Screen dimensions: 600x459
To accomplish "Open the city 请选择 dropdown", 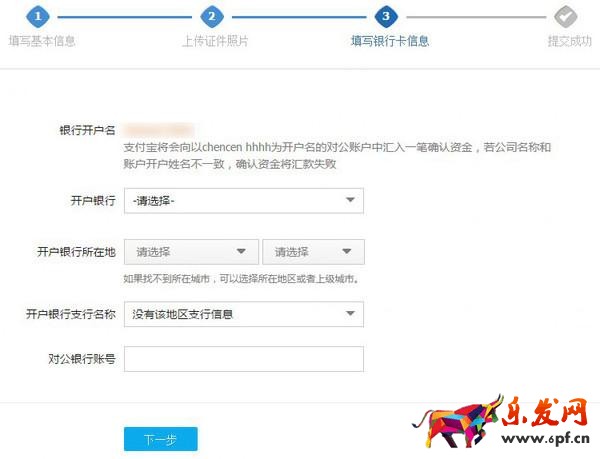I will (313, 252).
